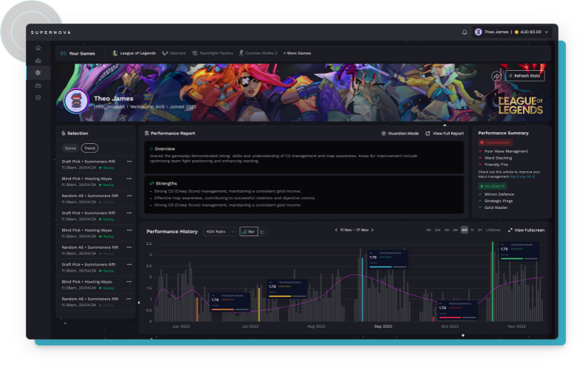Open options for third Draft Pick Summoners Rift
Screen dimensions: 588x372
click(x=129, y=264)
